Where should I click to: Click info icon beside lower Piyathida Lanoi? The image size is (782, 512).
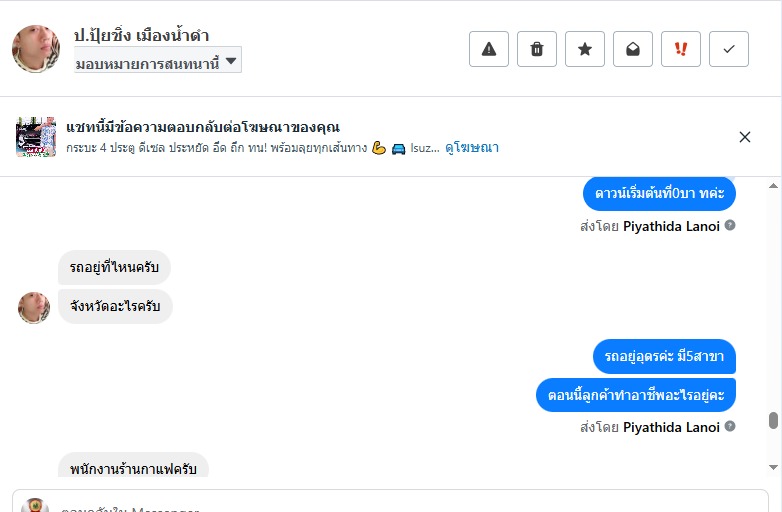[730, 427]
